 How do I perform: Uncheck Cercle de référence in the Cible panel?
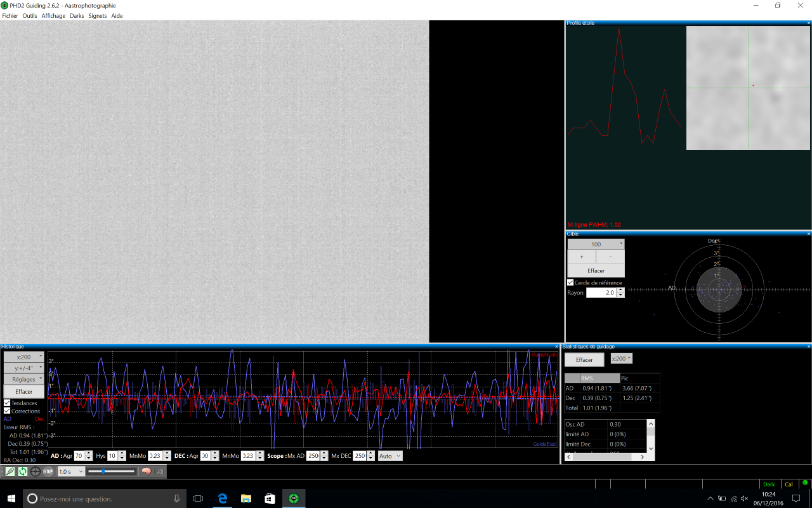(x=570, y=283)
